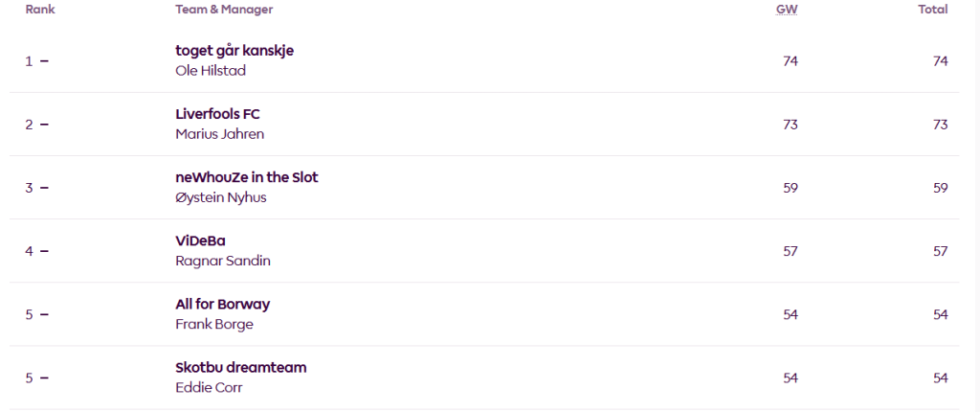
Task: Click the GW column header
Action: 787,10
